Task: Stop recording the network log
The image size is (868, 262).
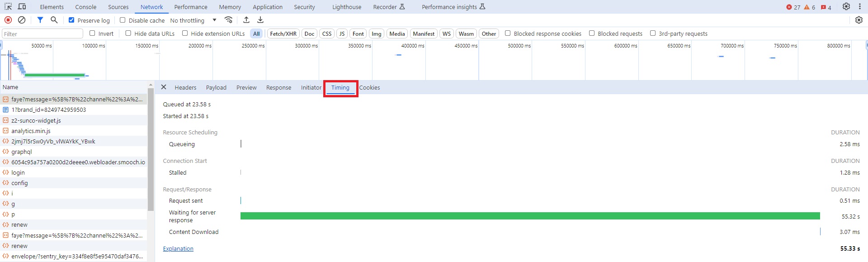Action: (x=8, y=20)
